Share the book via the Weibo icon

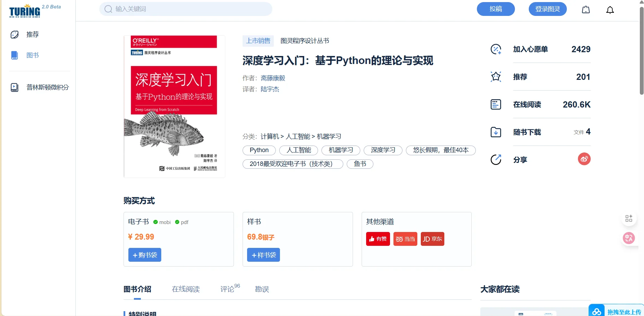pyautogui.click(x=584, y=159)
